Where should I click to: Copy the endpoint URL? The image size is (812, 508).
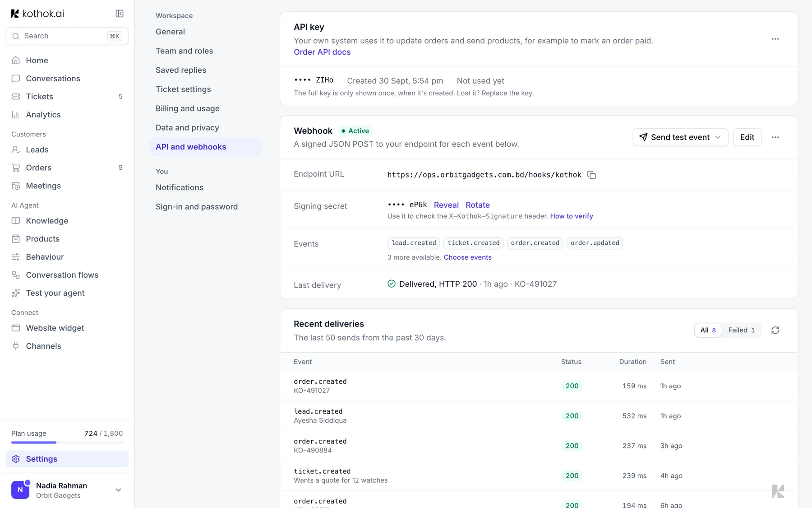pos(591,175)
